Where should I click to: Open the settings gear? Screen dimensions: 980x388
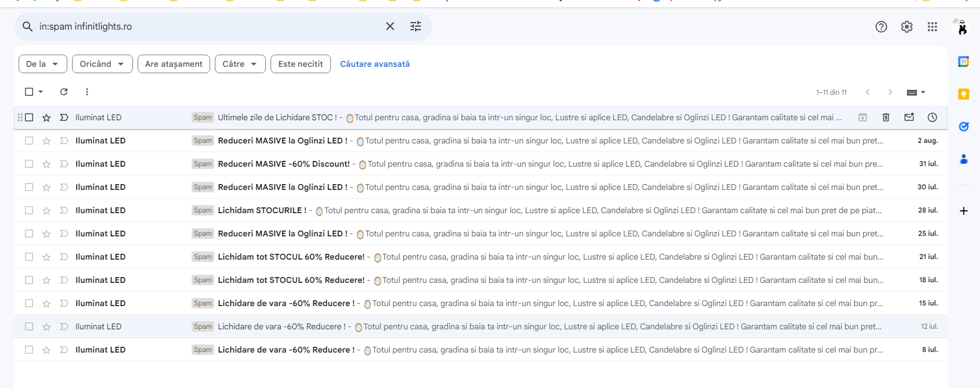click(906, 27)
